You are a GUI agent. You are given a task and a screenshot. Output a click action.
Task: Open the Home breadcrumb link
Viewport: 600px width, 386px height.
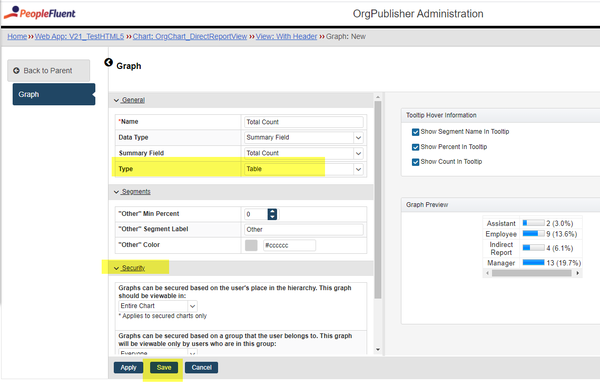(17, 36)
